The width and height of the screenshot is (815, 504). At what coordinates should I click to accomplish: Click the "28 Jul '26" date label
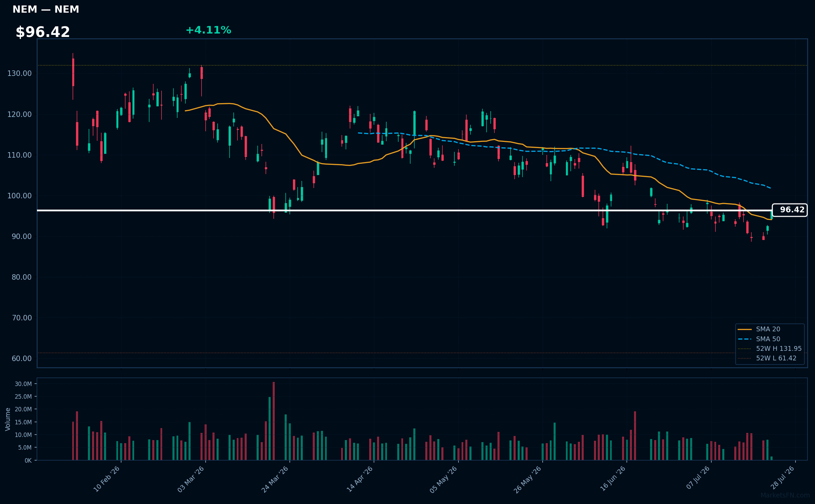782,478
